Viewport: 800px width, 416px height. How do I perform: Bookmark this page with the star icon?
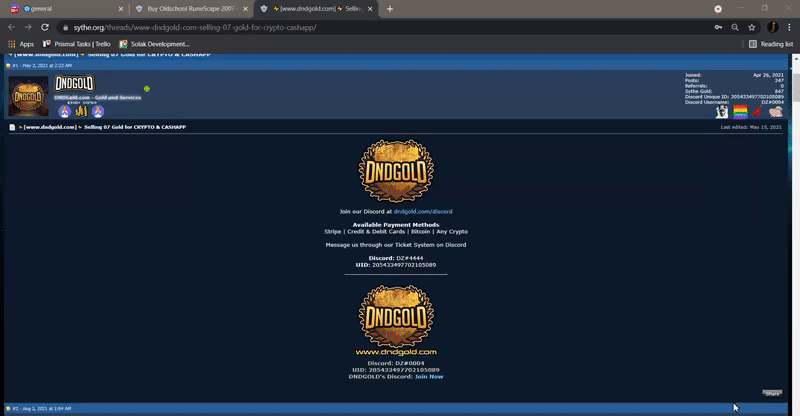click(752, 27)
